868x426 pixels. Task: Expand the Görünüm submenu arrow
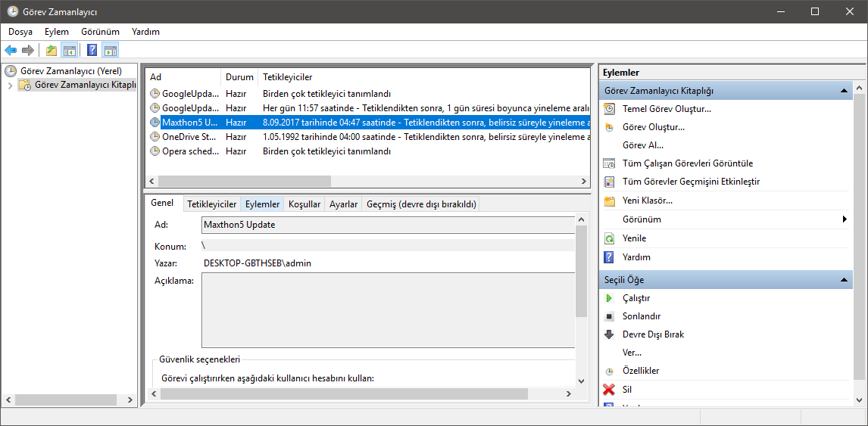point(845,219)
